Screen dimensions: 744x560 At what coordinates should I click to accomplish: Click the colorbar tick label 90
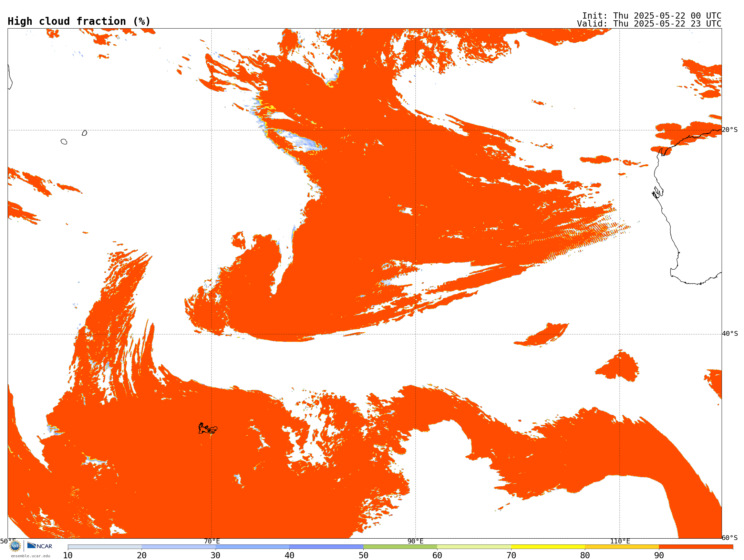tap(659, 556)
